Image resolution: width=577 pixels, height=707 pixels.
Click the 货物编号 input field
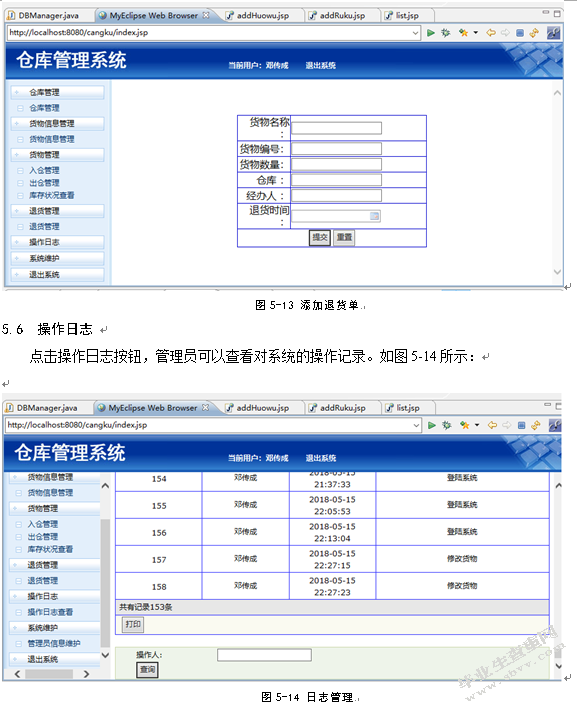(336, 149)
